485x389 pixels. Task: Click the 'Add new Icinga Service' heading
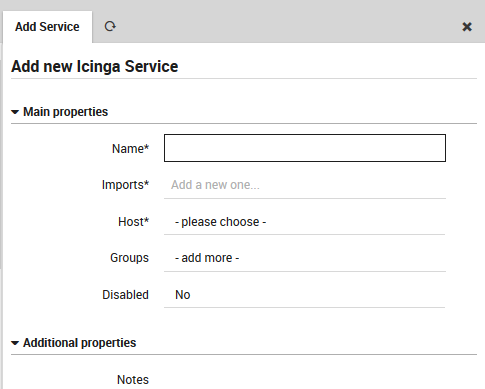point(95,66)
